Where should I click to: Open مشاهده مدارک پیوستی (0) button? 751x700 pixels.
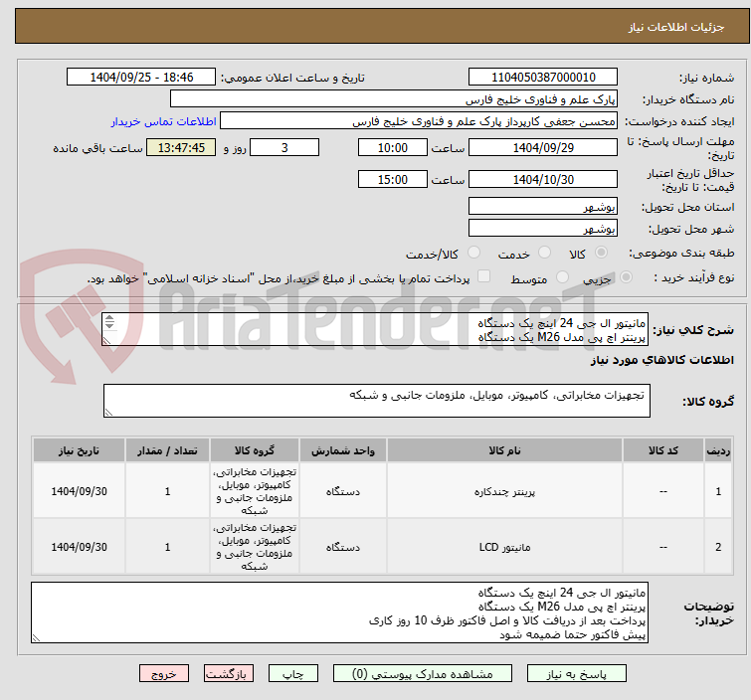click(x=422, y=674)
